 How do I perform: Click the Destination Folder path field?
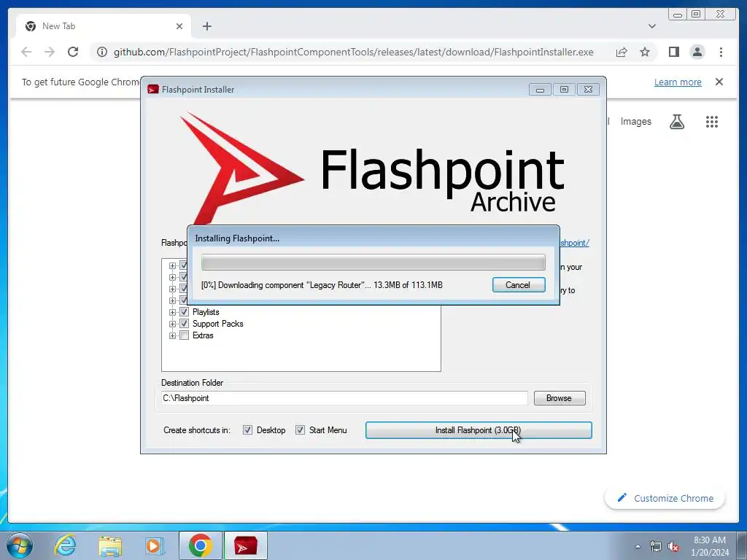coord(344,398)
